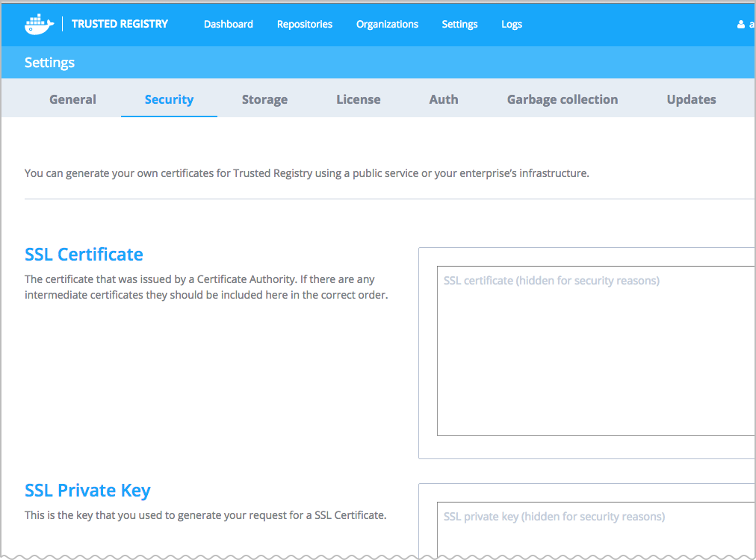
Task: Select the Security tab
Action: (x=169, y=99)
